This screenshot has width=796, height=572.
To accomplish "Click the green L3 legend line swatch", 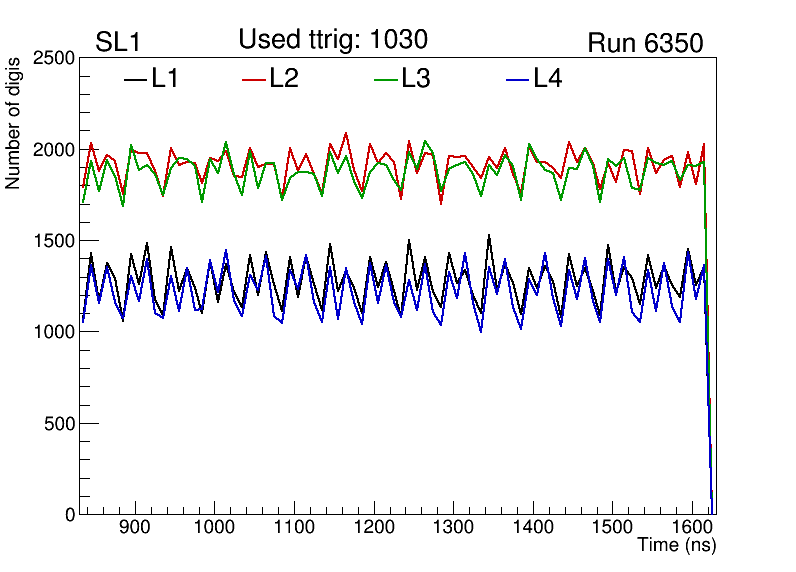I will coord(385,80).
